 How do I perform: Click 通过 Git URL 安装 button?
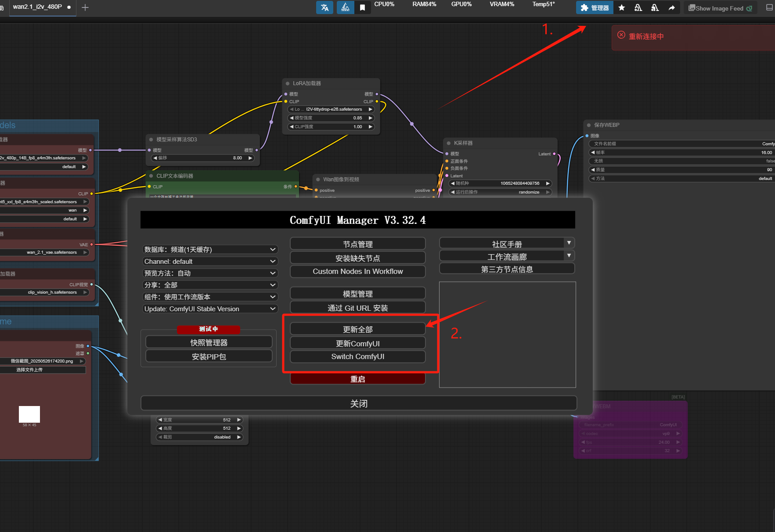click(x=358, y=307)
